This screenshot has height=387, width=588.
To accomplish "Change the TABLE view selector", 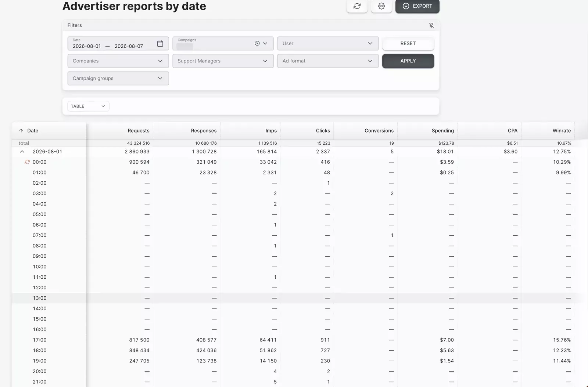I will pos(88,106).
